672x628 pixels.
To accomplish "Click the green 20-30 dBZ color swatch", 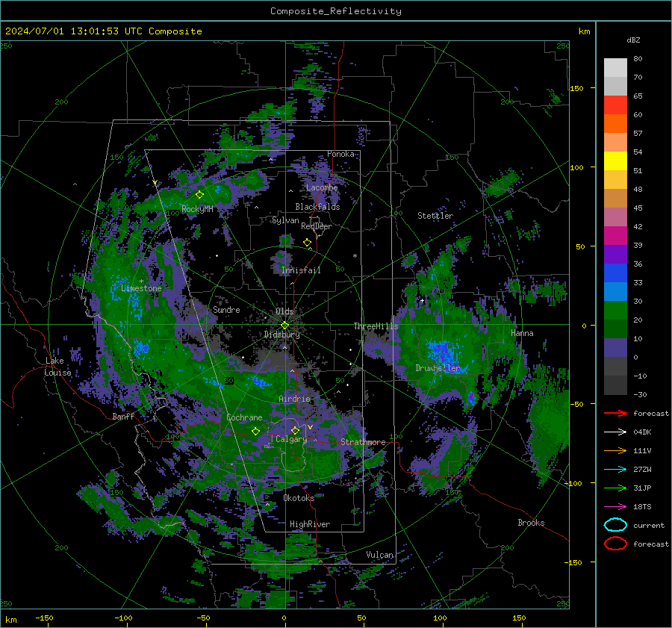I will [615, 311].
